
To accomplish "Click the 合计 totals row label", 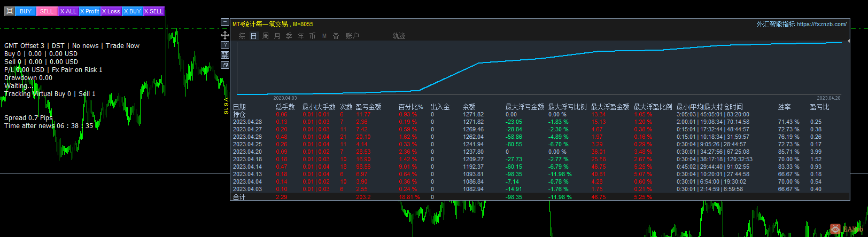I will click(239, 197).
